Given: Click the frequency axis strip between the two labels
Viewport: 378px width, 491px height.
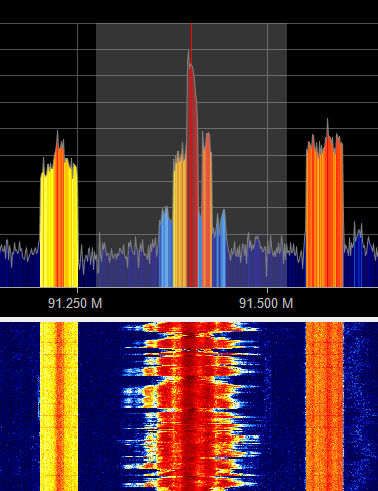Looking at the screenshot, I should tap(170, 303).
